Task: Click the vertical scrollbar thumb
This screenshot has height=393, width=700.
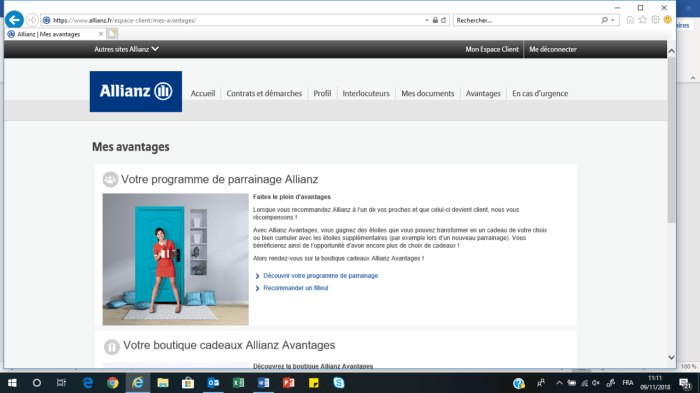Action: click(671, 140)
